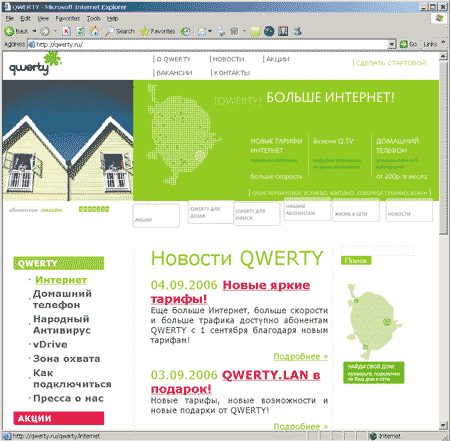450x441 pixels.
Task: Open the address bar URL dropdown
Action: tap(392, 44)
